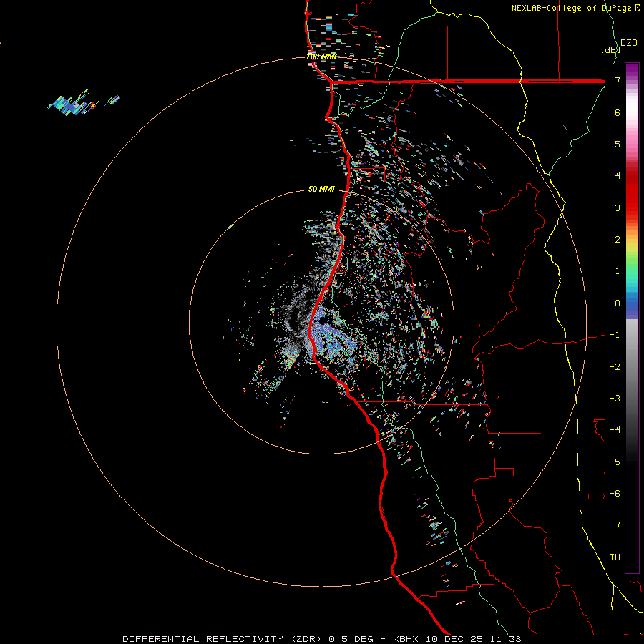This screenshot has height=644, width=644.
Task: Click the 10 DEC 25 date text
Action: pos(453,639)
